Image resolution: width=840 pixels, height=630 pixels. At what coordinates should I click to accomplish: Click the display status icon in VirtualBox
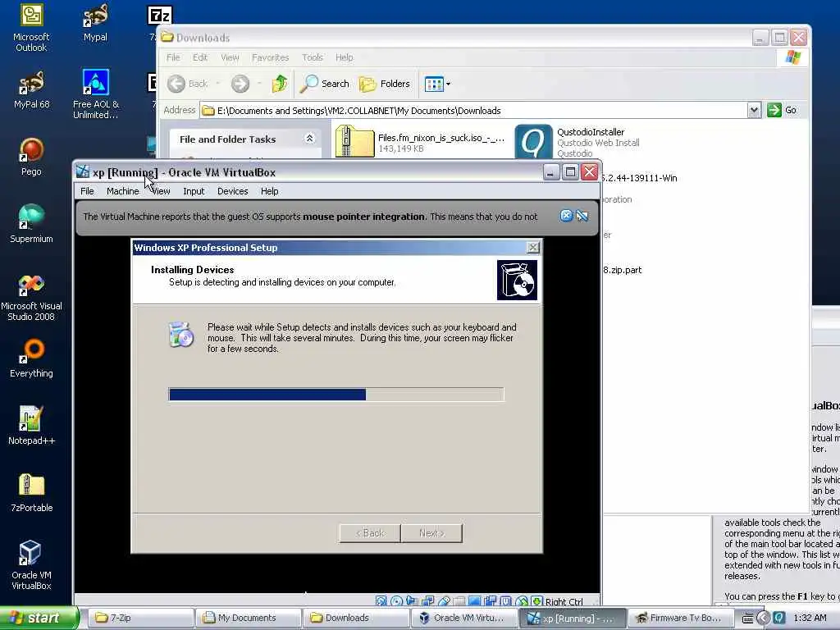[475, 601]
